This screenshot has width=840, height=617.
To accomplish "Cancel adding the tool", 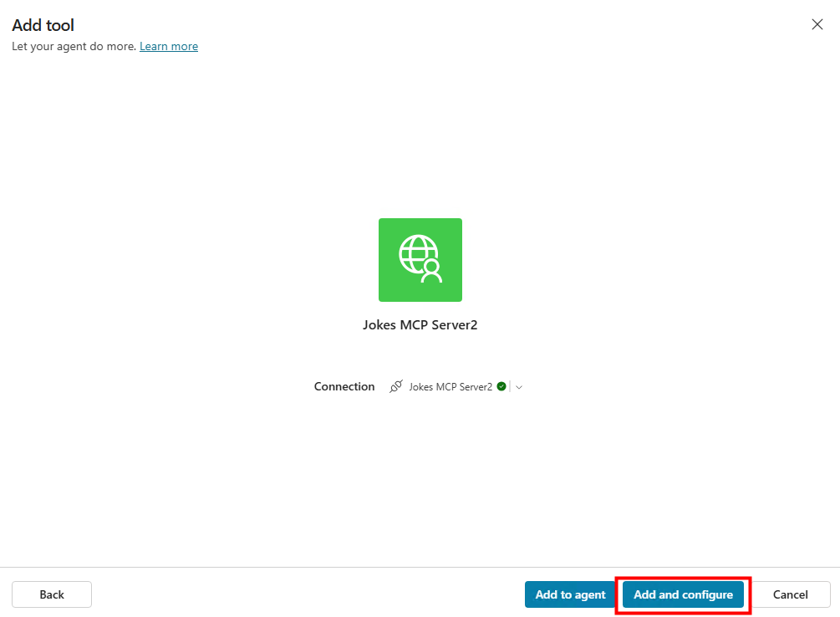I will click(x=790, y=594).
